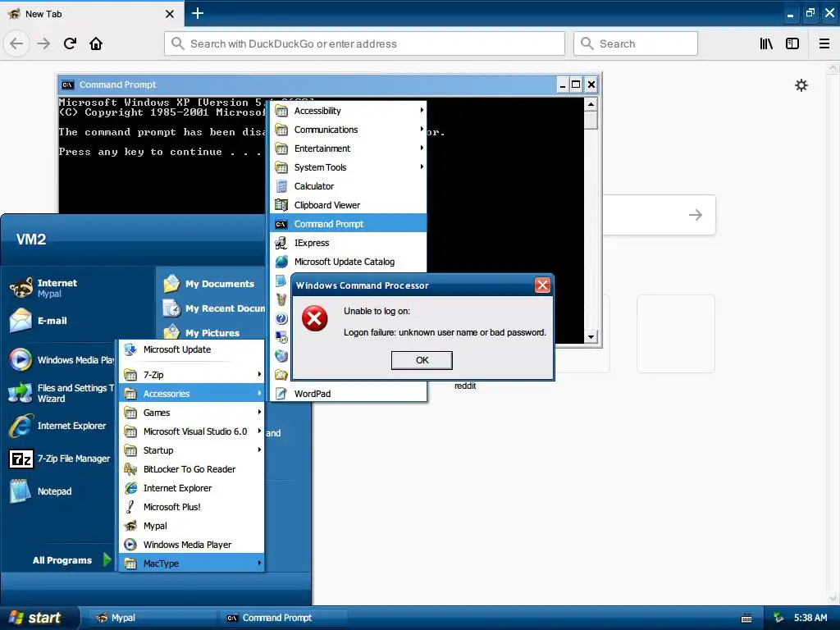Open the hamburger application menu
The height and width of the screenshot is (630, 840).
point(824,43)
